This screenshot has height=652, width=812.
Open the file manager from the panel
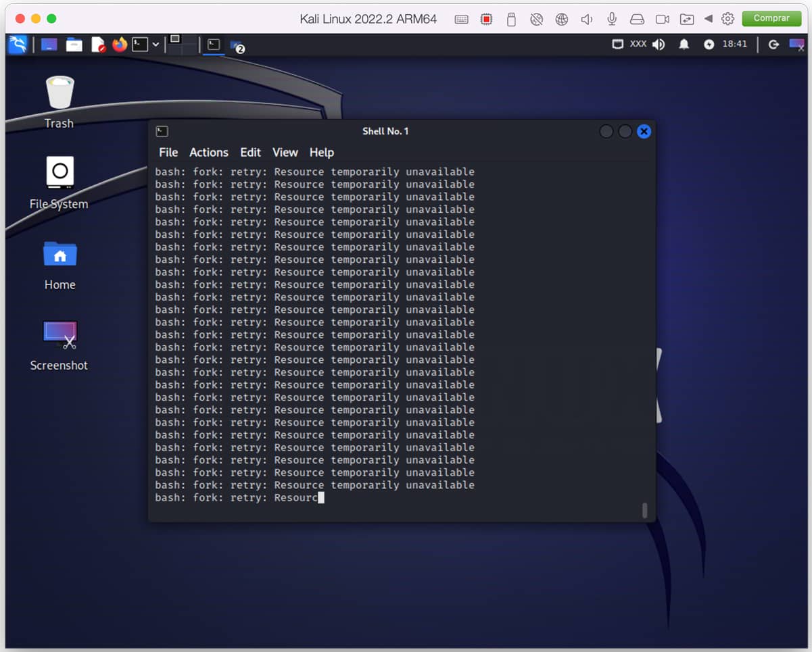[74, 43]
